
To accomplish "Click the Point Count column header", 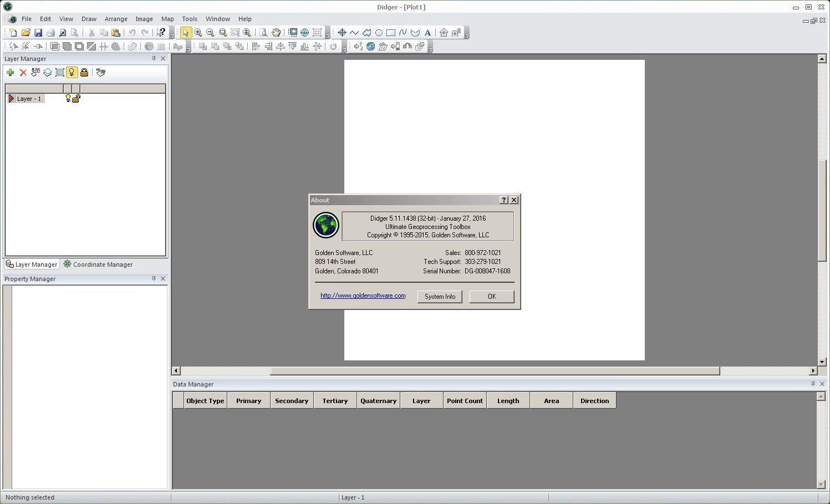I will coord(465,401).
